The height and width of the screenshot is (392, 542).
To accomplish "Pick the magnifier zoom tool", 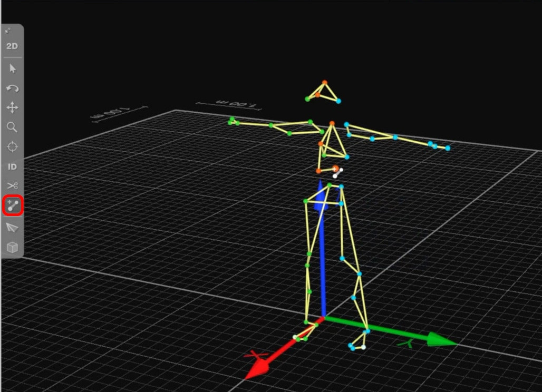I will (12, 127).
